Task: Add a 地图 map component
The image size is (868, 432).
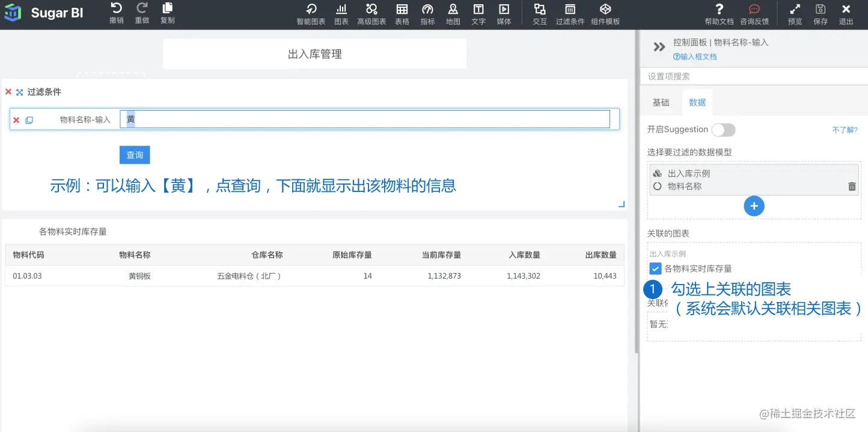Action: pyautogui.click(x=453, y=14)
